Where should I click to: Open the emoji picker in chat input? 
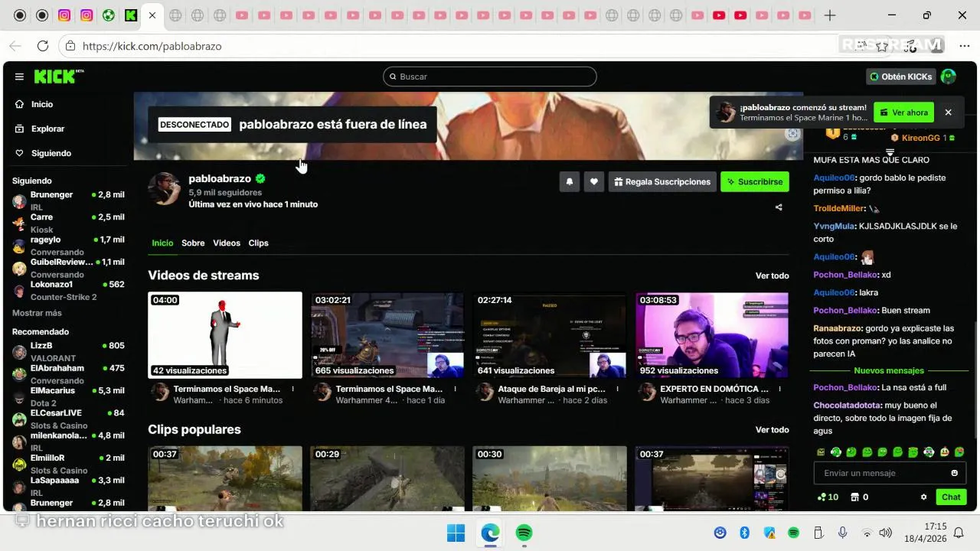(x=954, y=473)
